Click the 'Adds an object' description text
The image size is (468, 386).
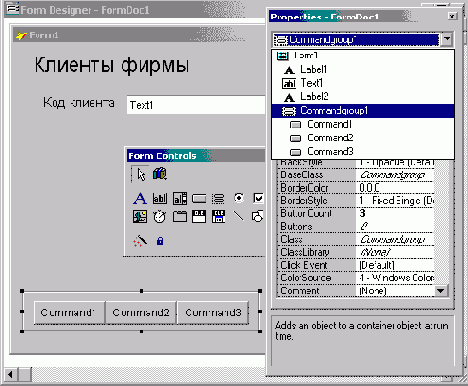tap(362, 331)
